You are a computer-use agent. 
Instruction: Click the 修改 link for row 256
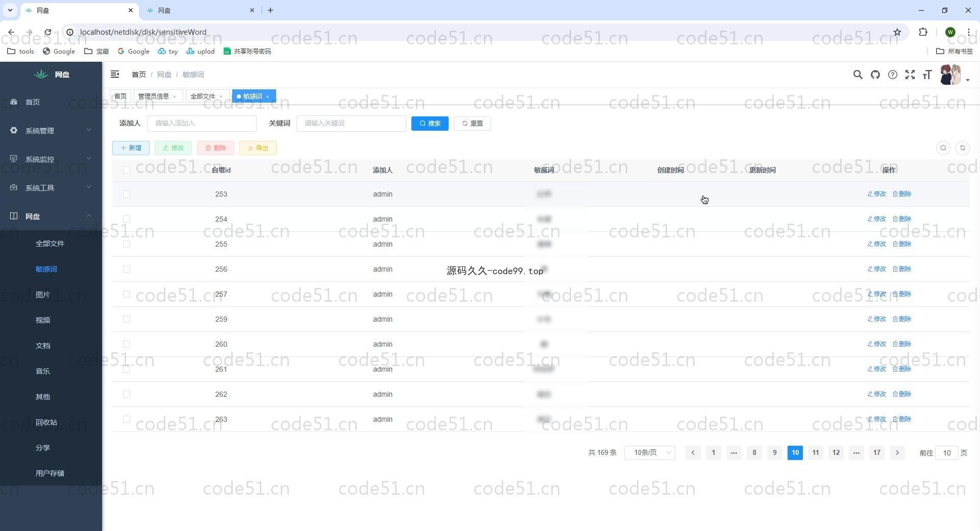pyautogui.click(x=877, y=269)
